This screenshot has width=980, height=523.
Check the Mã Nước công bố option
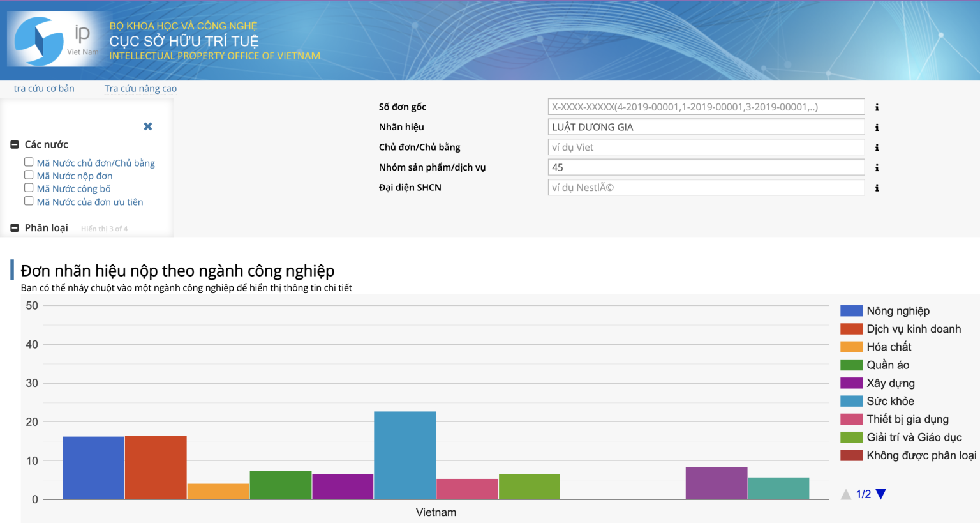point(29,188)
